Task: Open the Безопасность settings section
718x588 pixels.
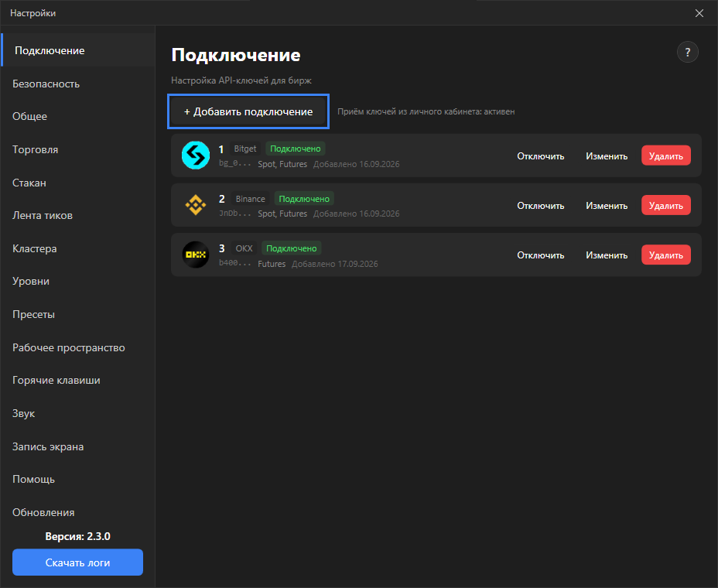Action: tap(78, 84)
